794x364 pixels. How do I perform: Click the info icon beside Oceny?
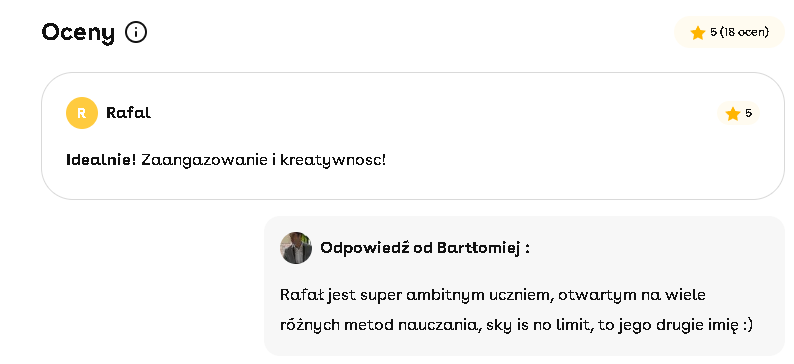136,33
